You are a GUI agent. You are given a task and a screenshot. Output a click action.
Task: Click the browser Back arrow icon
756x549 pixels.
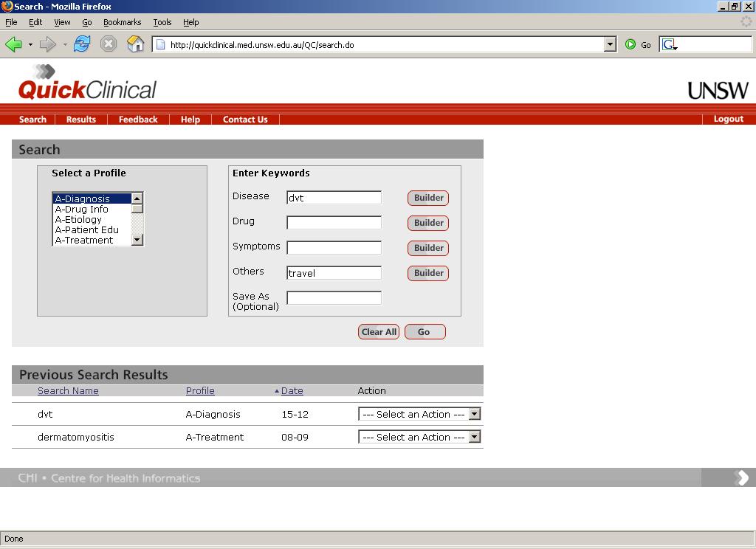13,44
